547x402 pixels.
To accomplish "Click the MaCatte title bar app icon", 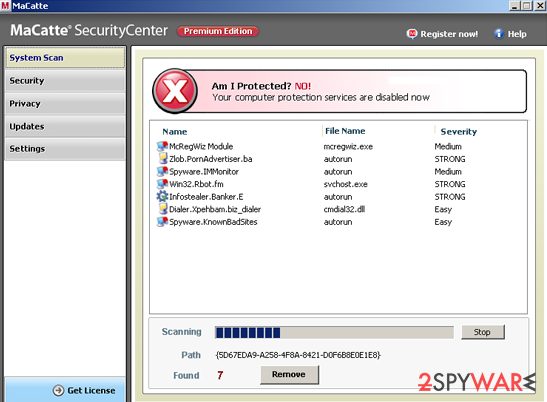I will click(x=5, y=6).
